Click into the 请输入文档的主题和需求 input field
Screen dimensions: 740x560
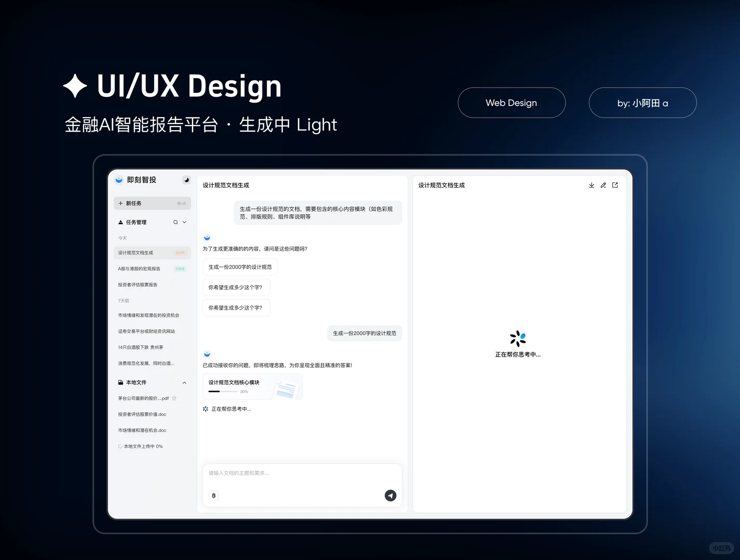point(302,485)
